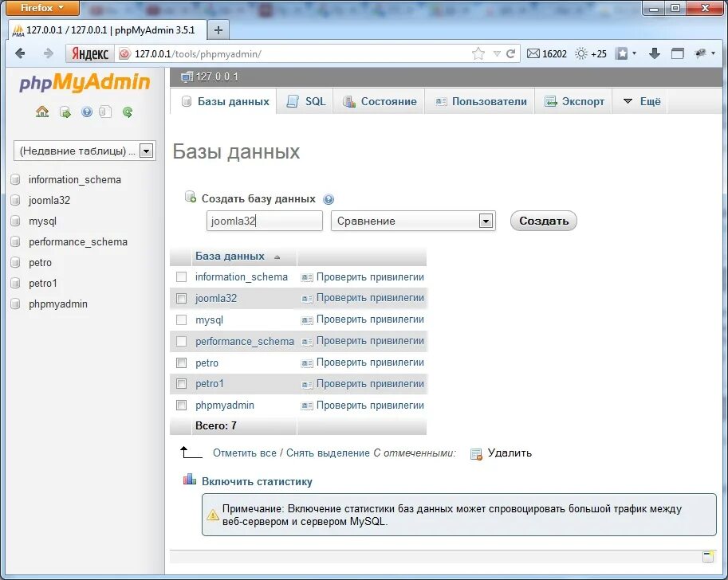Click the Отметить все link

244,453
